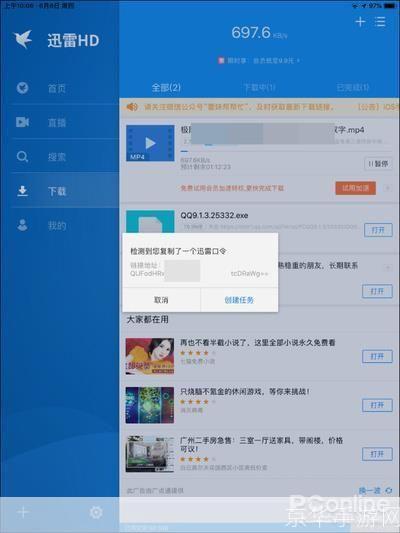Tap the Xunlei HD bird logo
Image resolution: width=400 pixels, height=533 pixels.
tap(23, 39)
